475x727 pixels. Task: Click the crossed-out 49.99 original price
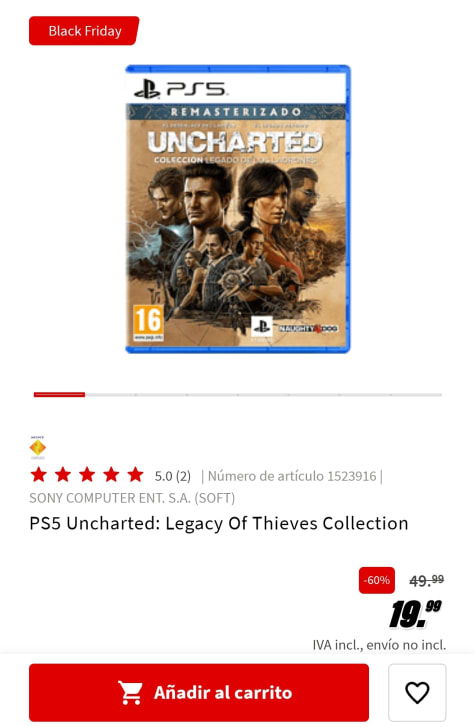426,580
